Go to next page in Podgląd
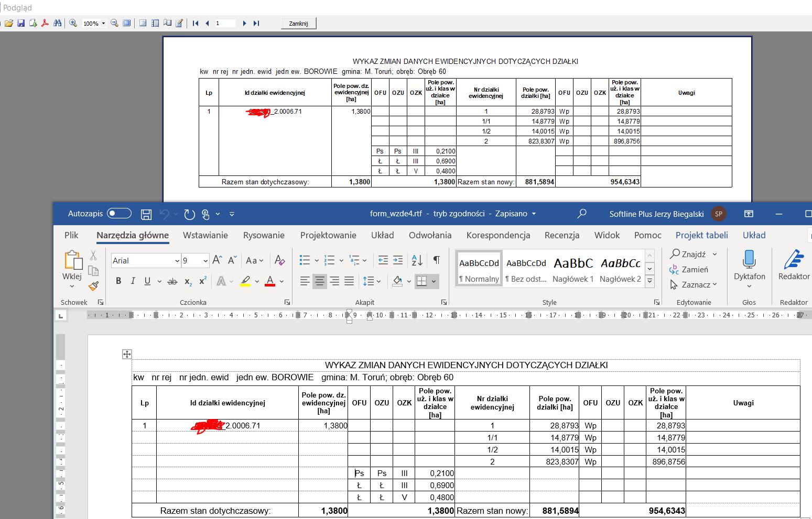812x519 pixels. pos(244,23)
